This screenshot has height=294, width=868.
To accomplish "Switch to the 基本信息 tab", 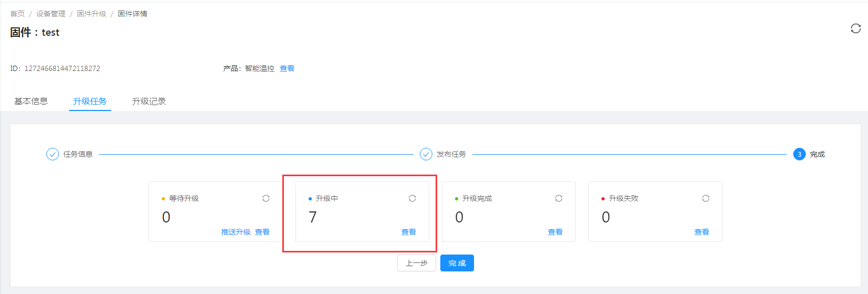I will click(31, 102).
